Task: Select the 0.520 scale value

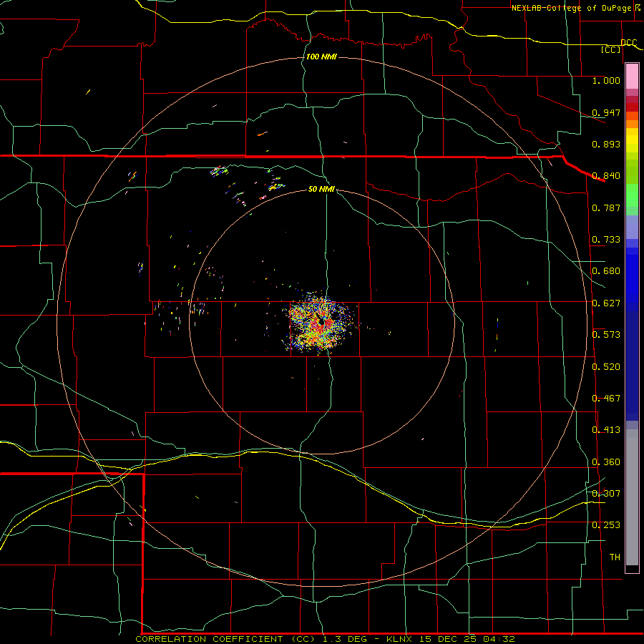Action: 606,367
